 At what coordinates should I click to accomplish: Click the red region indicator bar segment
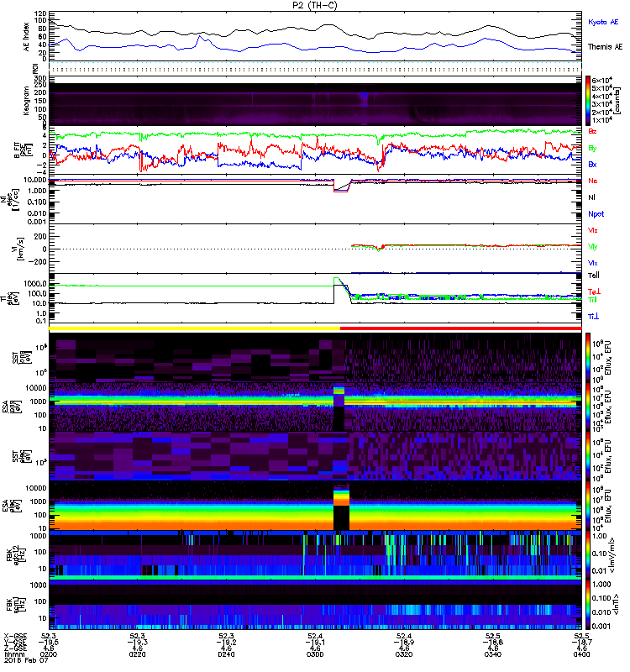tap(460, 328)
